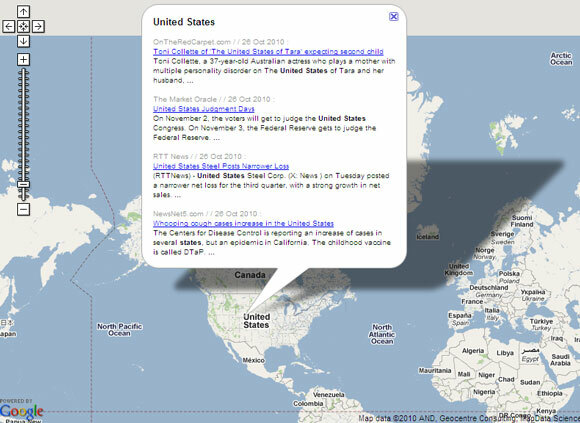
Task: Click the Italia label on map
Action: coord(492,314)
